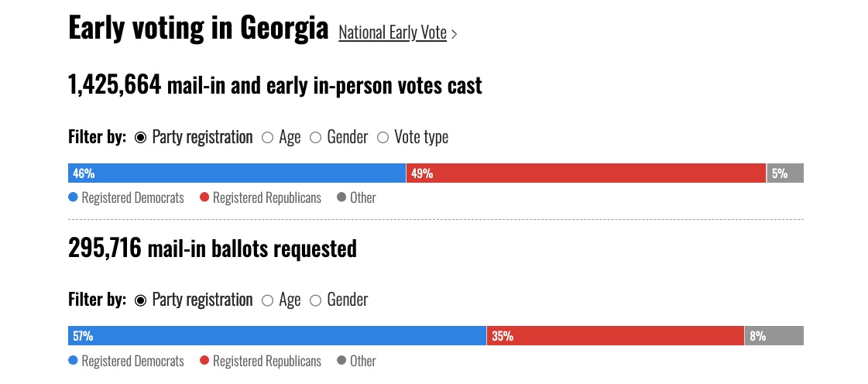Select Party registration filter for votes cast

[x=141, y=138]
